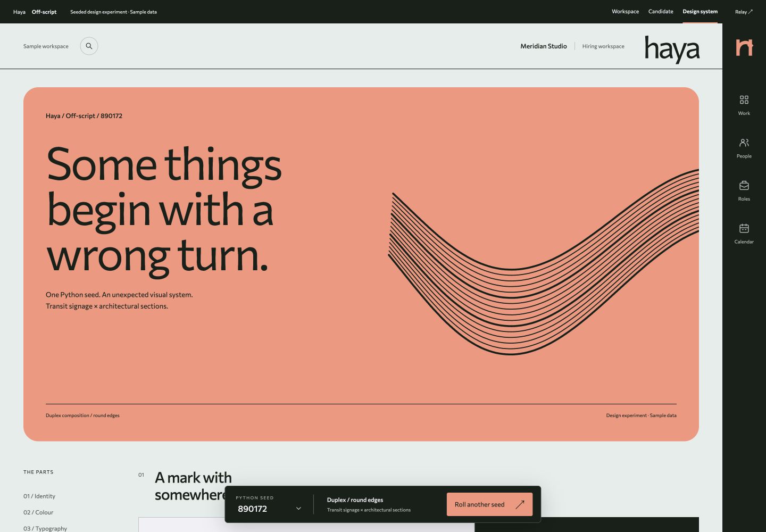Click the arrow icon on Roll another seed
This screenshot has height=532, width=766.
(520, 504)
